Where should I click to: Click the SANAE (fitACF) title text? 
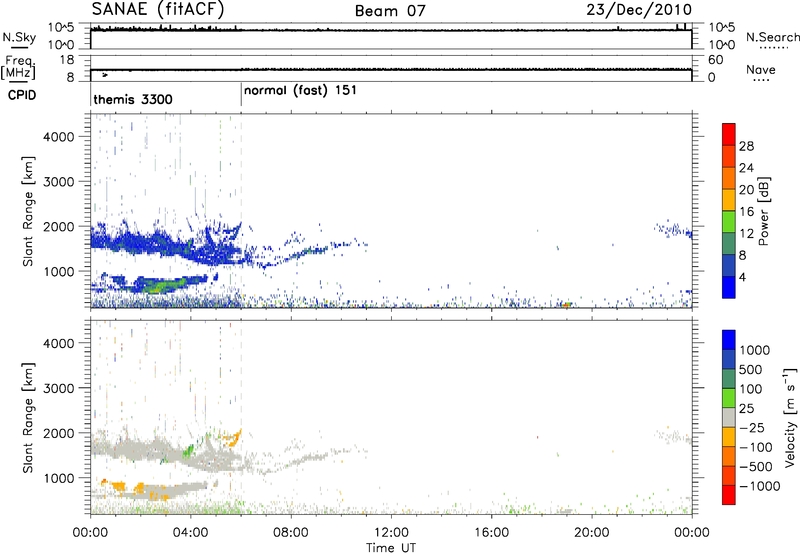[x=158, y=9]
